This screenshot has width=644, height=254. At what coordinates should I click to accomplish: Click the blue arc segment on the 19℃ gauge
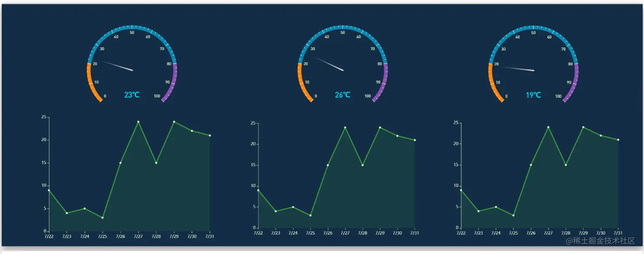534,28
